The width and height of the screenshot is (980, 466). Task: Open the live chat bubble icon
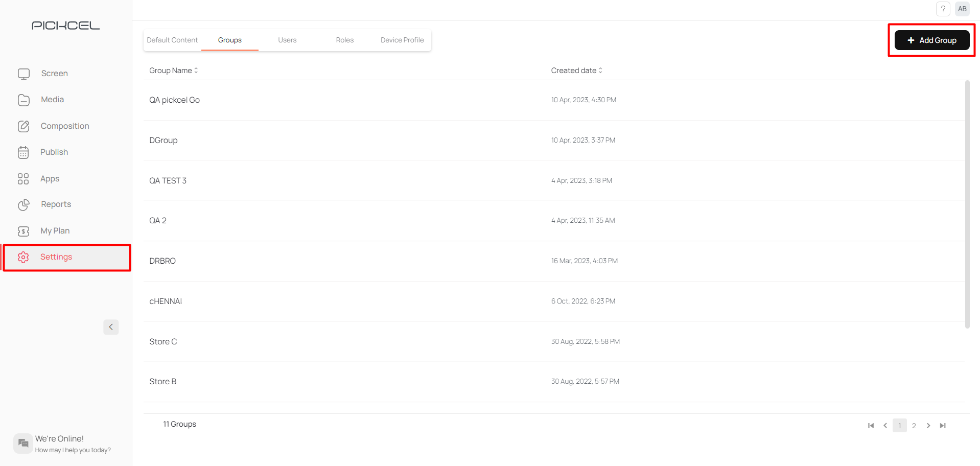coord(23,444)
